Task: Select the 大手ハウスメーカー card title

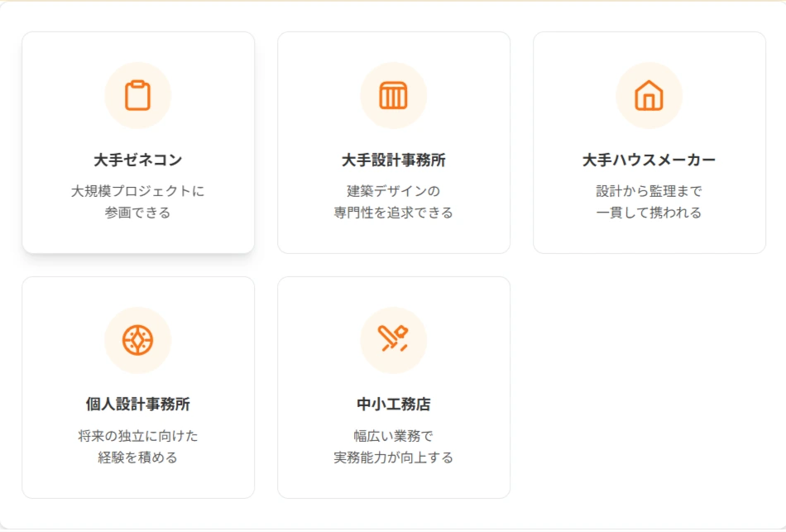Action: tap(649, 160)
